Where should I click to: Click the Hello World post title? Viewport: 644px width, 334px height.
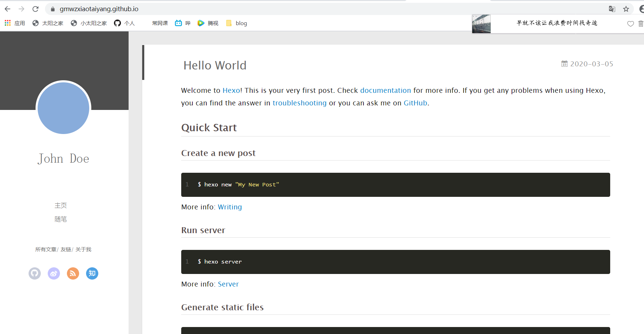click(x=215, y=65)
